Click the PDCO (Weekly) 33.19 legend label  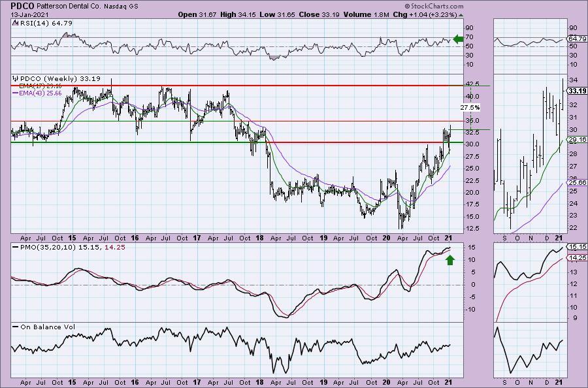pos(60,79)
